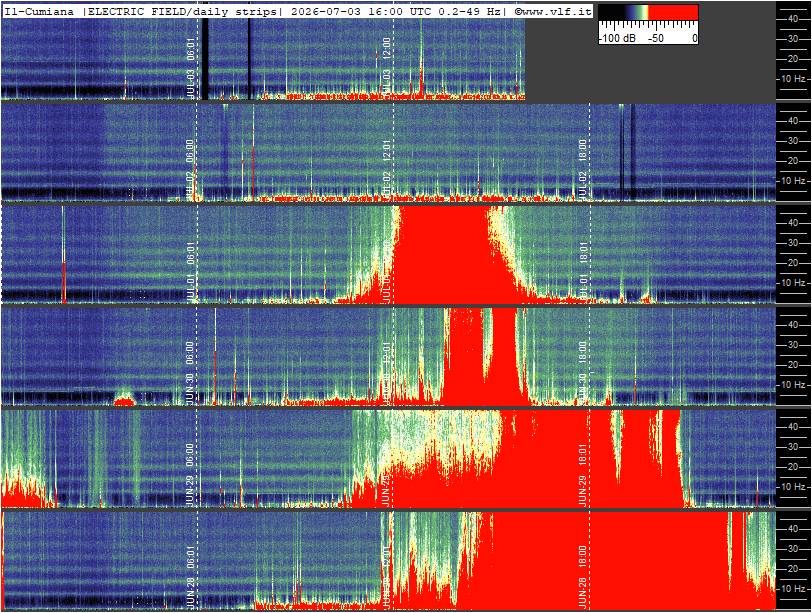Click the JUL 03 06:01 time label
Viewport: 812px width, 613px height.
[190, 67]
